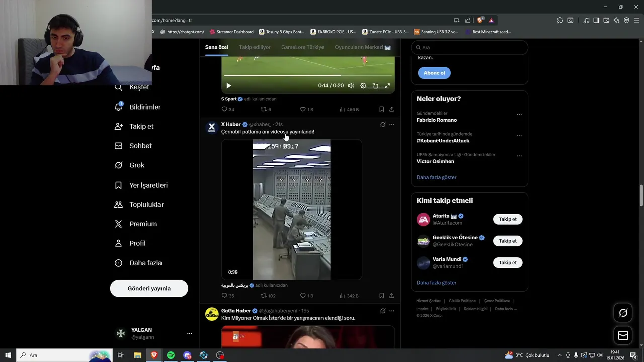The width and height of the screenshot is (644, 362).
Task: Open more options on GaGa Haber post
Action: pyautogui.click(x=392, y=311)
